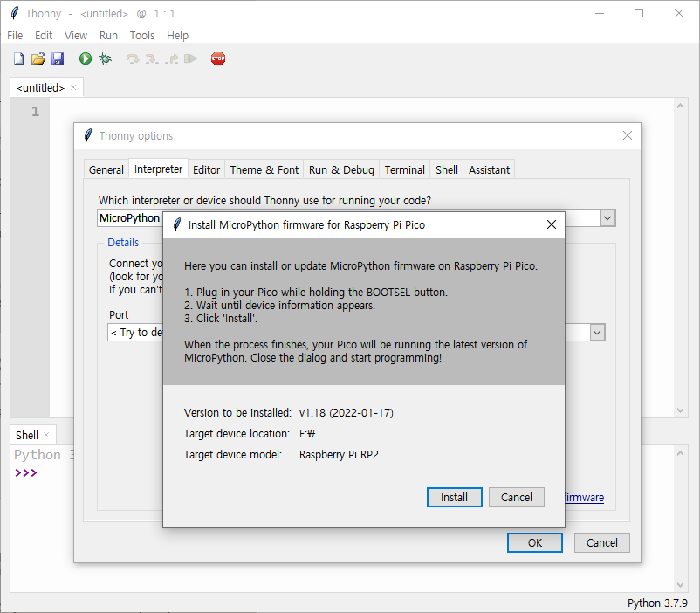Click the red Stop icon
This screenshot has height=613, width=700.
pos(218,59)
